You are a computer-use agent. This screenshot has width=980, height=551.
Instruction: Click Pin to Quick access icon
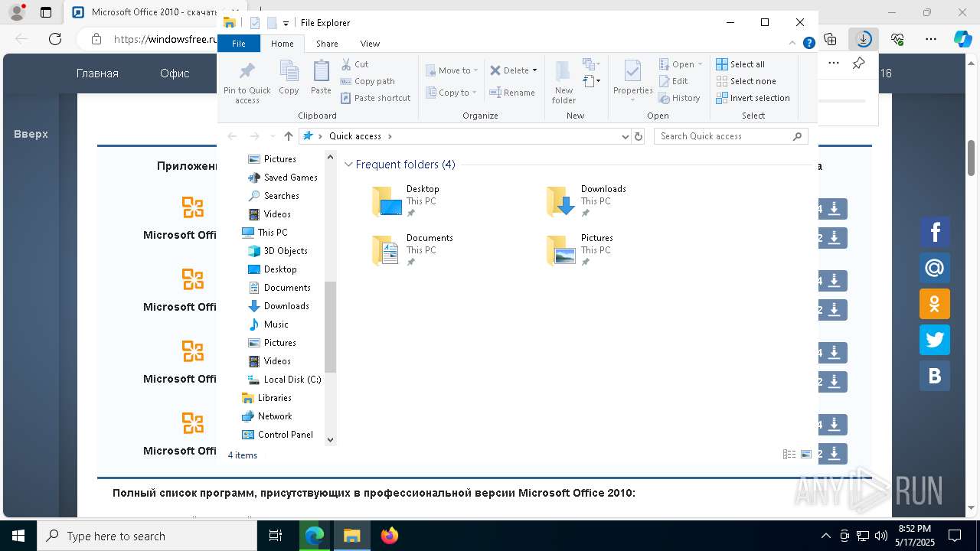[x=247, y=83]
